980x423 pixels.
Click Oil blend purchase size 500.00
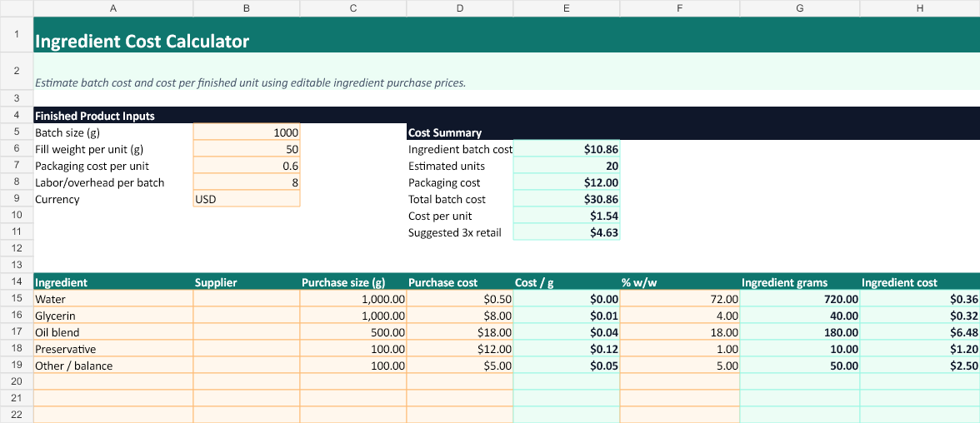coord(353,331)
